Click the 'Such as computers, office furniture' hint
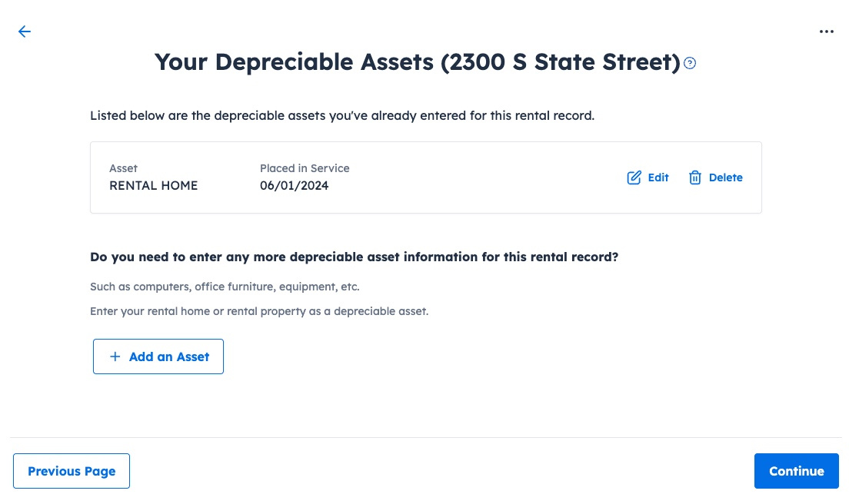849x504 pixels. click(x=225, y=287)
